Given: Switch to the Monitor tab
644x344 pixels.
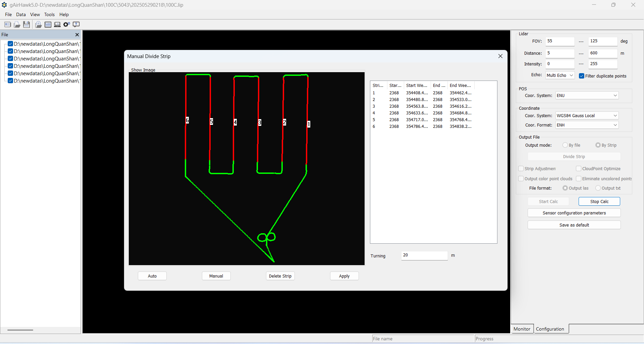Looking at the screenshot, I should pyautogui.click(x=522, y=329).
